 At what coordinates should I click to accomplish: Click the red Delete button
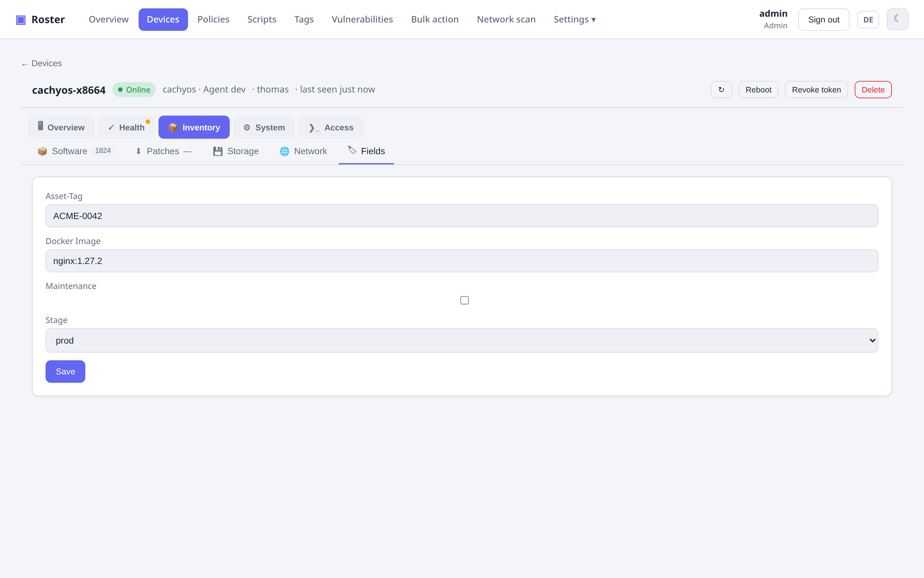point(873,90)
